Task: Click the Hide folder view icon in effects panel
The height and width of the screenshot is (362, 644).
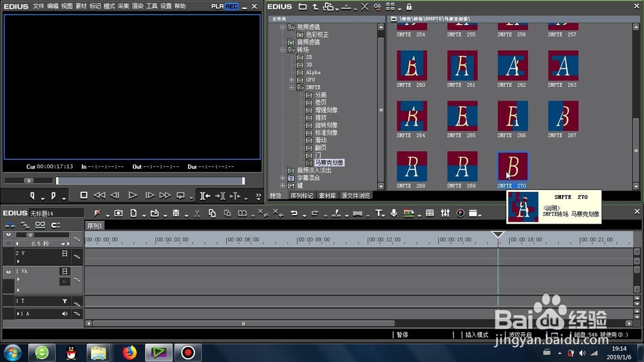Action: [302, 6]
